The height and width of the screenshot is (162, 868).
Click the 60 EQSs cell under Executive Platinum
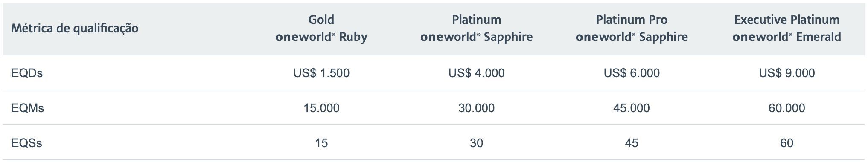click(786, 143)
